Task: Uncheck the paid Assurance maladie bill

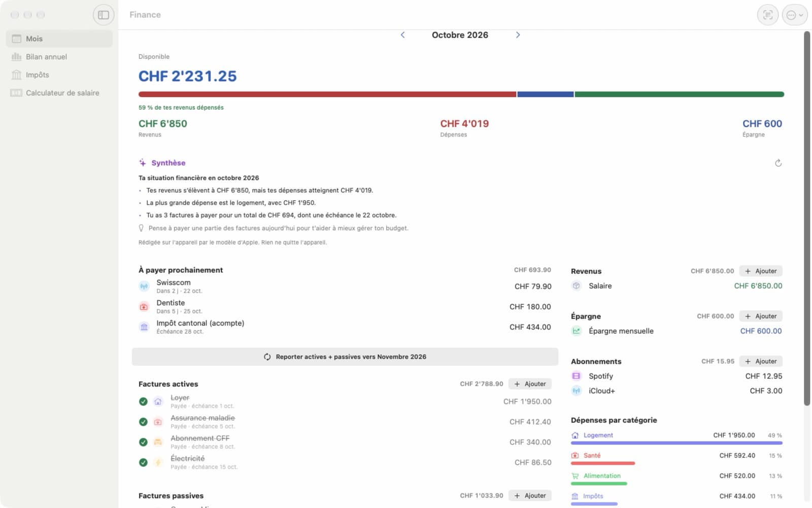Action: (x=143, y=422)
